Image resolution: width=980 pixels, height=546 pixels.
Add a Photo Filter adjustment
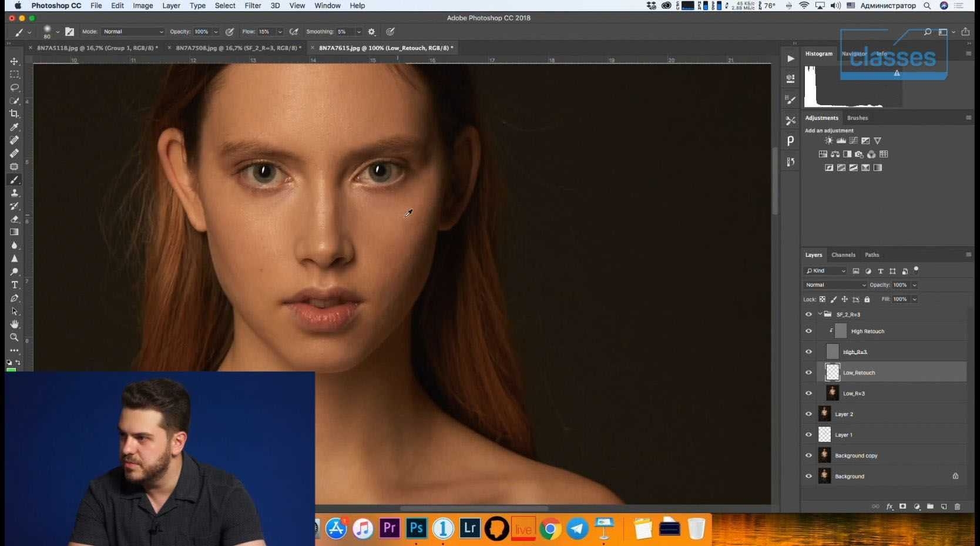[859, 155]
